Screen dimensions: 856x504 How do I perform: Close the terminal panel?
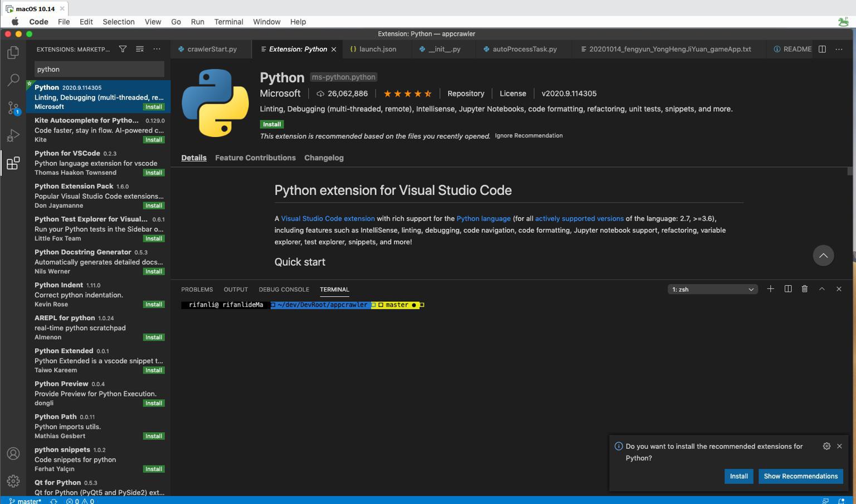(839, 289)
